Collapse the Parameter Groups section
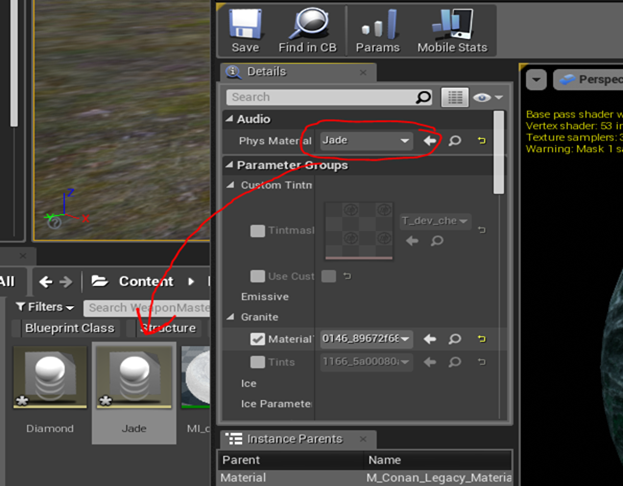The width and height of the screenshot is (623, 486). 228,165
